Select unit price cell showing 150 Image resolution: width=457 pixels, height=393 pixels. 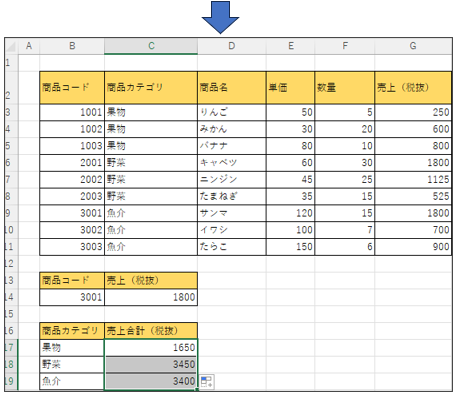290,247
